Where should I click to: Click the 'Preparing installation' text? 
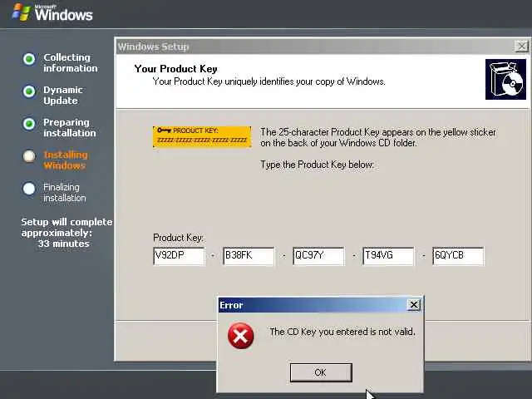click(x=70, y=127)
